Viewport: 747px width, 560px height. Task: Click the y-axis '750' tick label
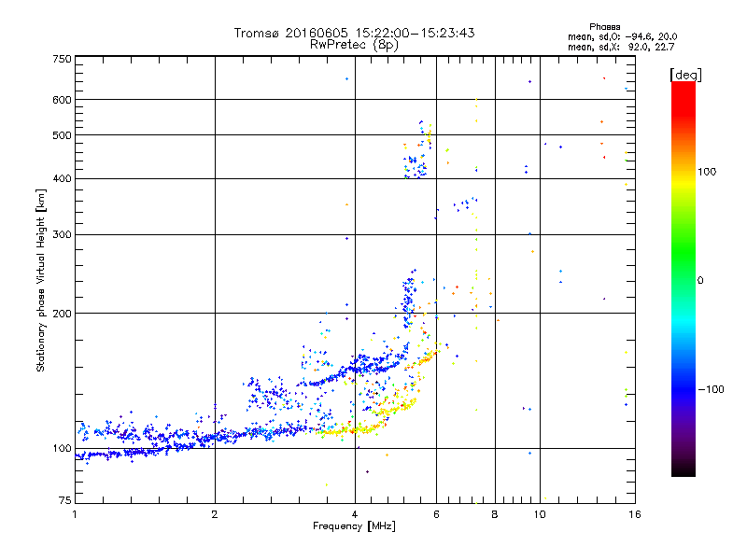(x=62, y=59)
